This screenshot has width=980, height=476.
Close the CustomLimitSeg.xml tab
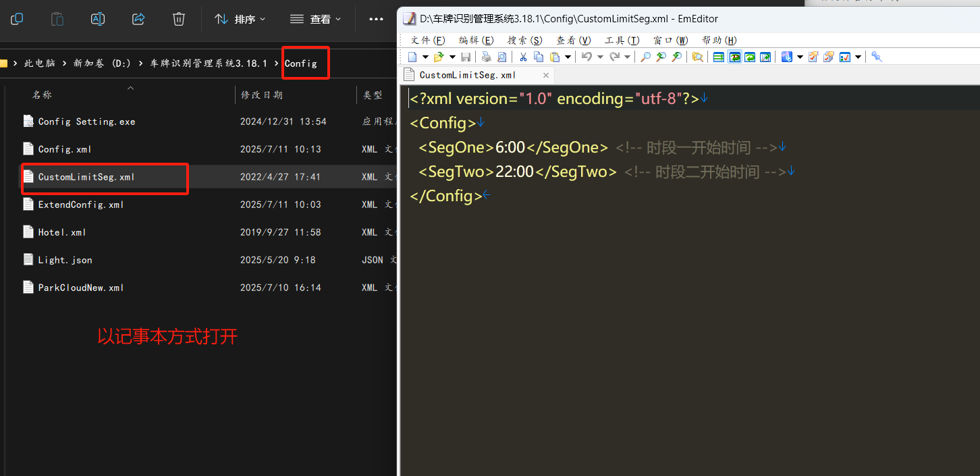click(544, 75)
